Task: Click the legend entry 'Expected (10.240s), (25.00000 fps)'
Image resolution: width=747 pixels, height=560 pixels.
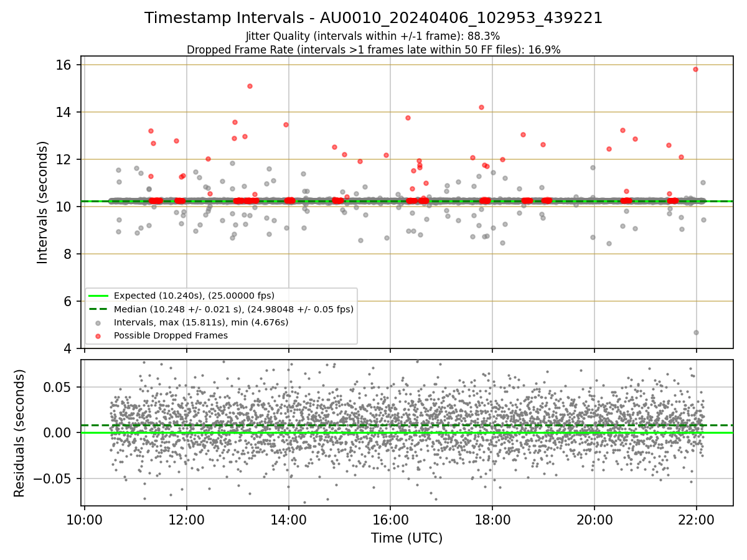Action: point(194,296)
